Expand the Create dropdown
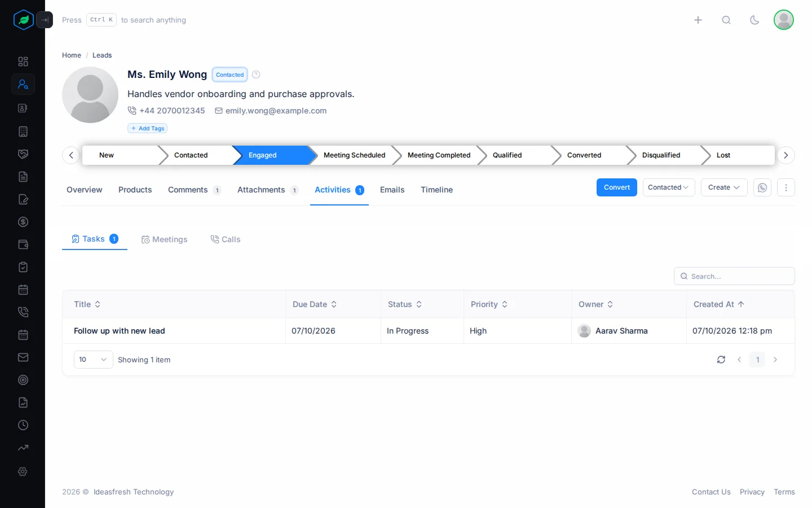 (x=724, y=187)
